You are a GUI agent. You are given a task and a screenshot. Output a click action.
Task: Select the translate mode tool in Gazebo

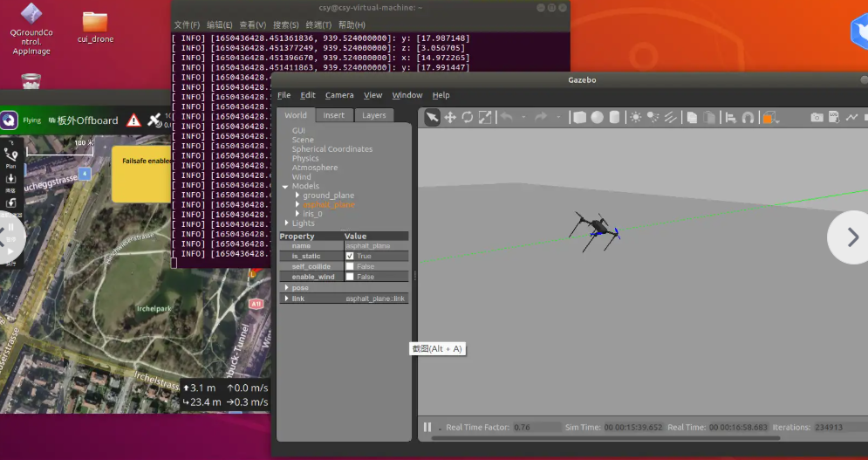[450, 117]
